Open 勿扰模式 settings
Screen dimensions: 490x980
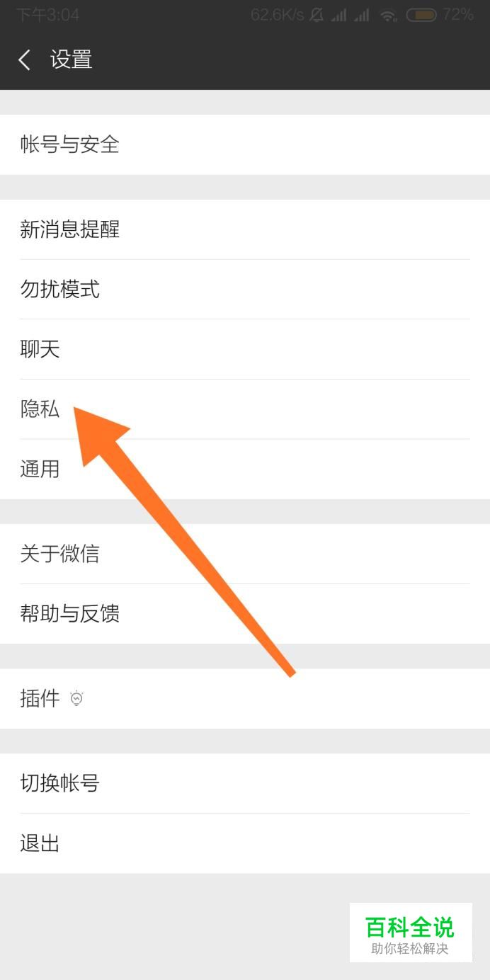pyautogui.click(x=245, y=289)
